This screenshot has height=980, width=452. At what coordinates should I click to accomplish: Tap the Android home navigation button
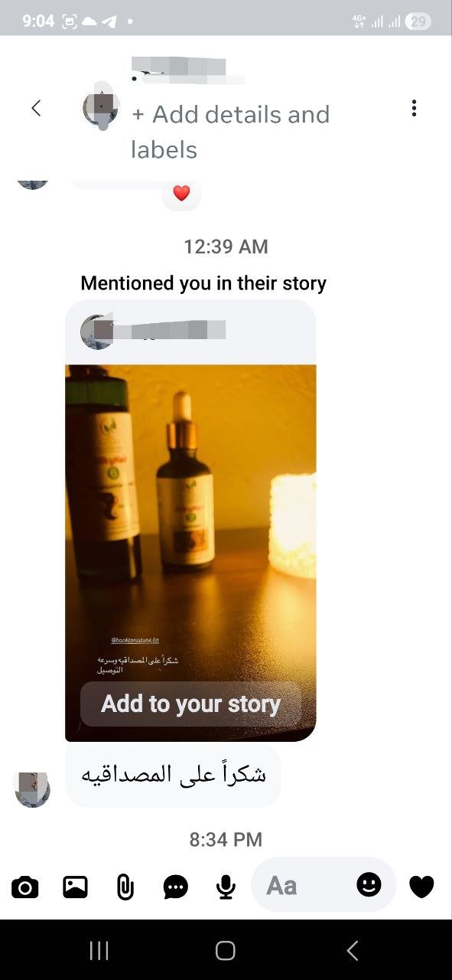tap(226, 950)
